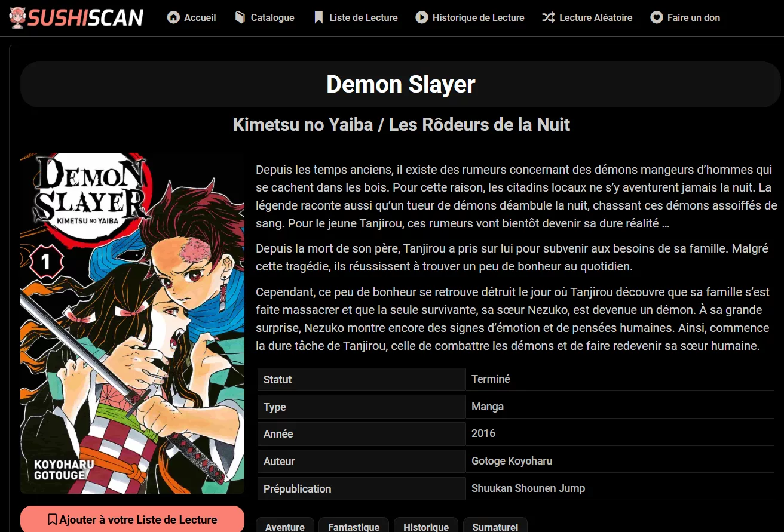784x532 pixels.
Task: Click the home icon beside Accueil
Action: pos(173,18)
